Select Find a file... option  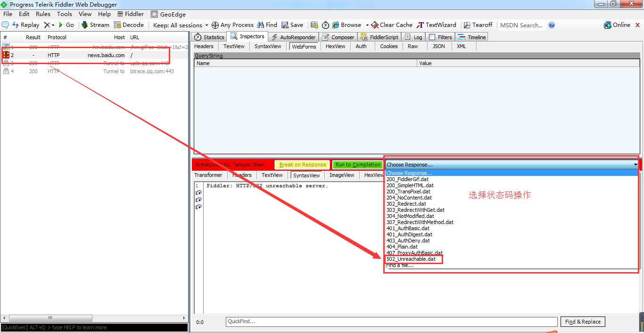400,265
